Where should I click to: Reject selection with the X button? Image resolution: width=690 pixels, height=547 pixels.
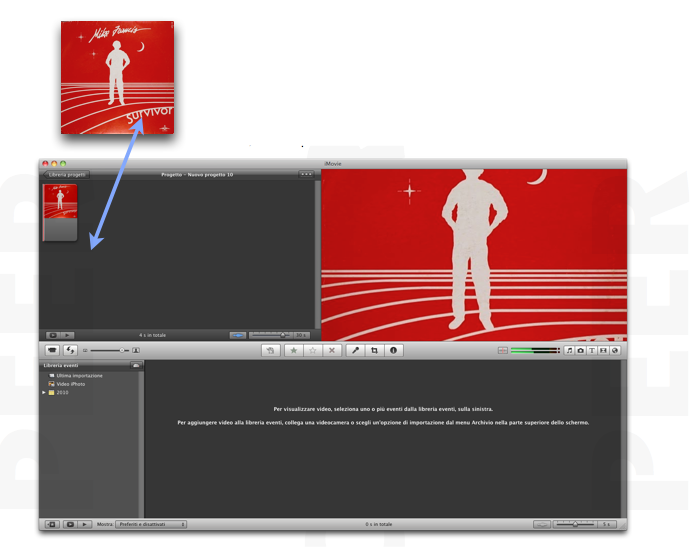tap(332, 350)
